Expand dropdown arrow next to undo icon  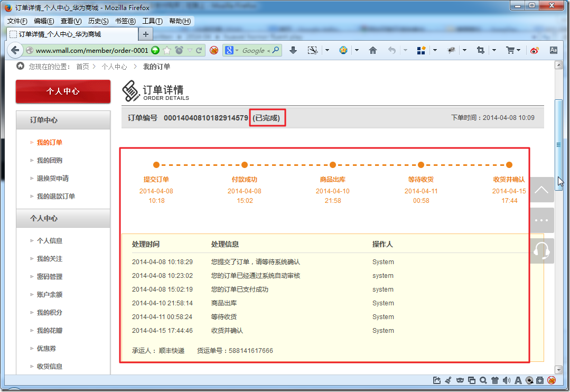pyautogui.click(x=405, y=50)
